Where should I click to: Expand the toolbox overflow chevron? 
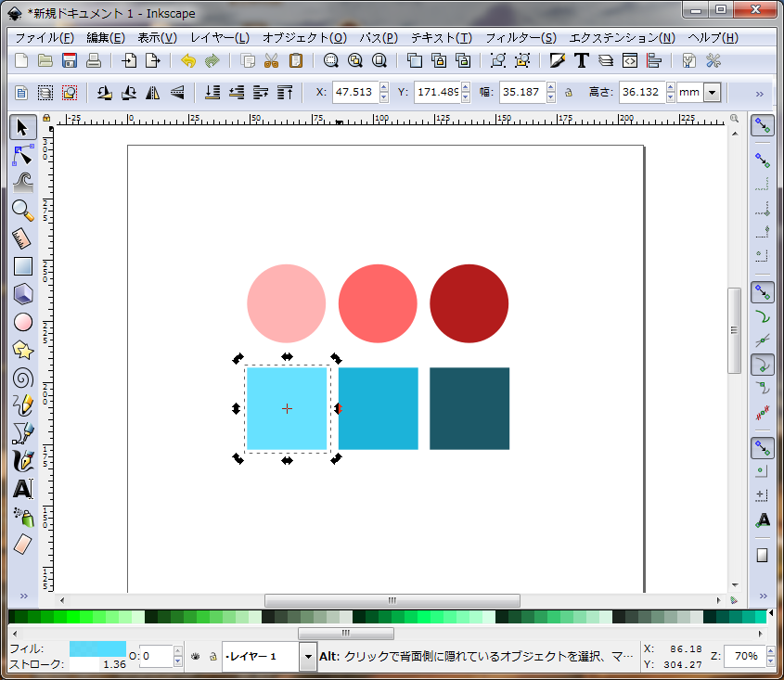[23, 596]
